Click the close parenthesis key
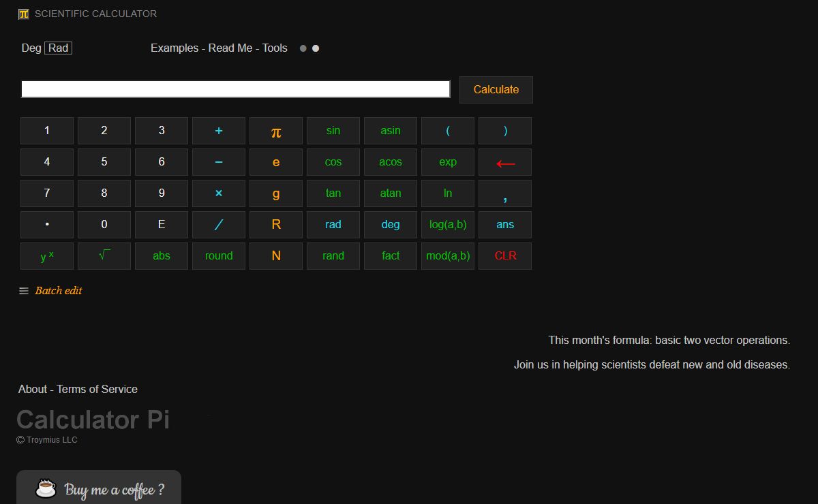818x504 pixels. (505, 131)
